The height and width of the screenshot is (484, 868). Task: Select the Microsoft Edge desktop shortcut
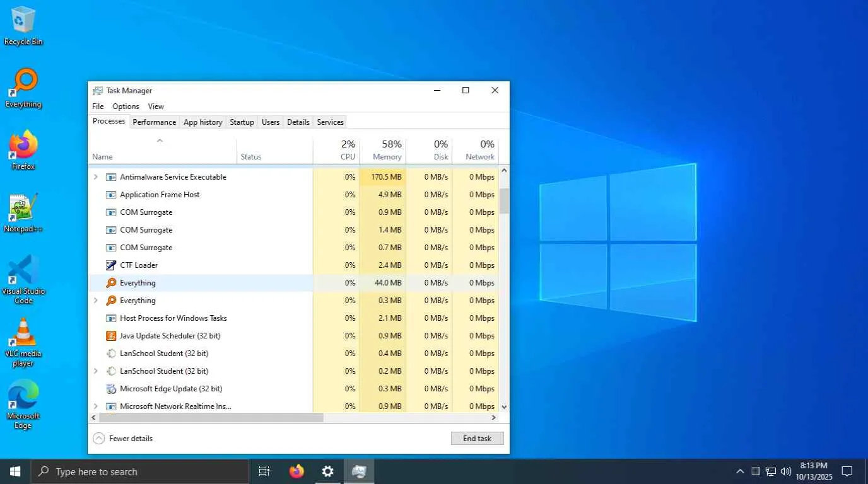23,405
